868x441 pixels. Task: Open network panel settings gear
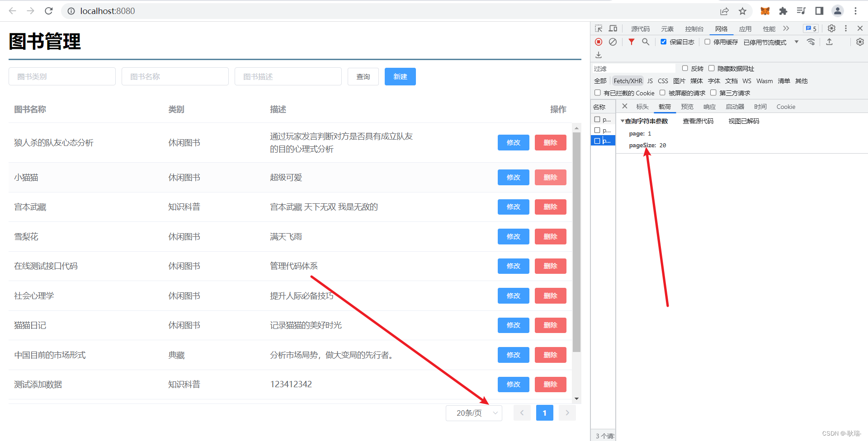(860, 42)
